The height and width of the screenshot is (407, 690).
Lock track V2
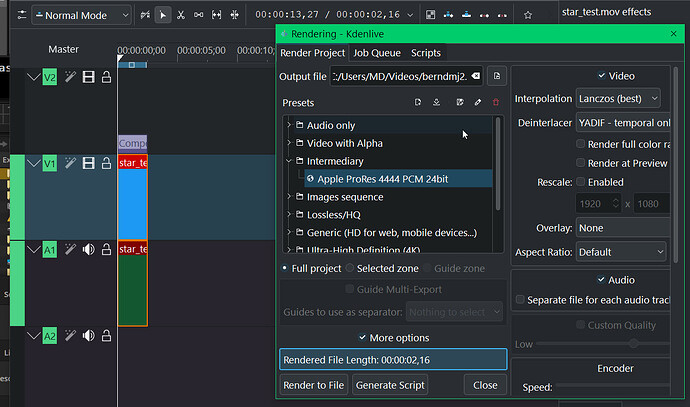pos(106,77)
